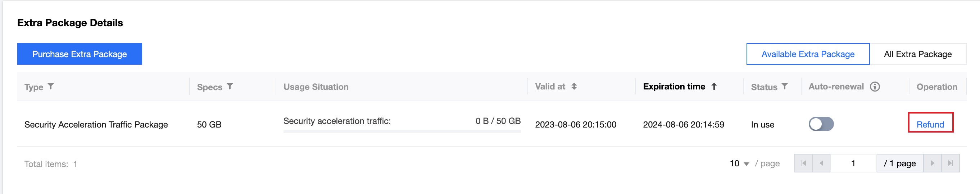The image size is (980, 194).
Task: Go to the first page
Action: (x=803, y=163)
